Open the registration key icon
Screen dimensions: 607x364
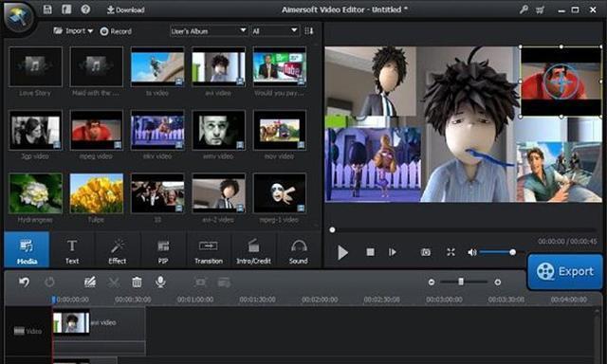coord(524,9)
